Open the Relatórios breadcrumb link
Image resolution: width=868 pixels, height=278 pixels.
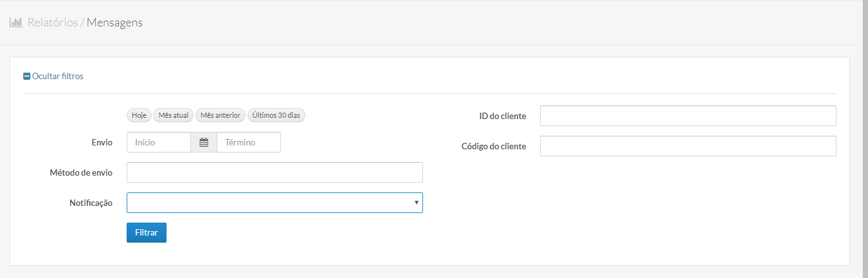53,23
